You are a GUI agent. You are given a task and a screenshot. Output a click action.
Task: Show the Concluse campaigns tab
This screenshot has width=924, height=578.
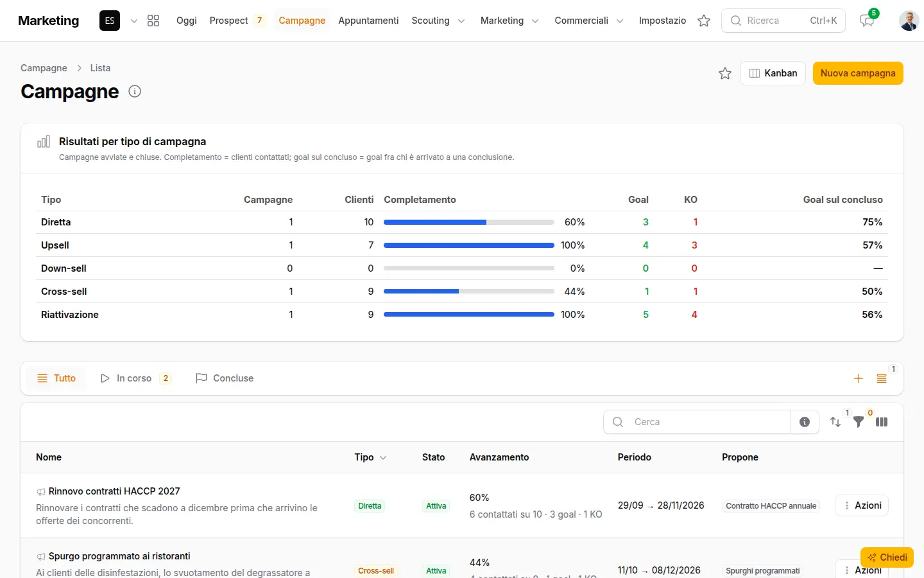click(225, 378)
